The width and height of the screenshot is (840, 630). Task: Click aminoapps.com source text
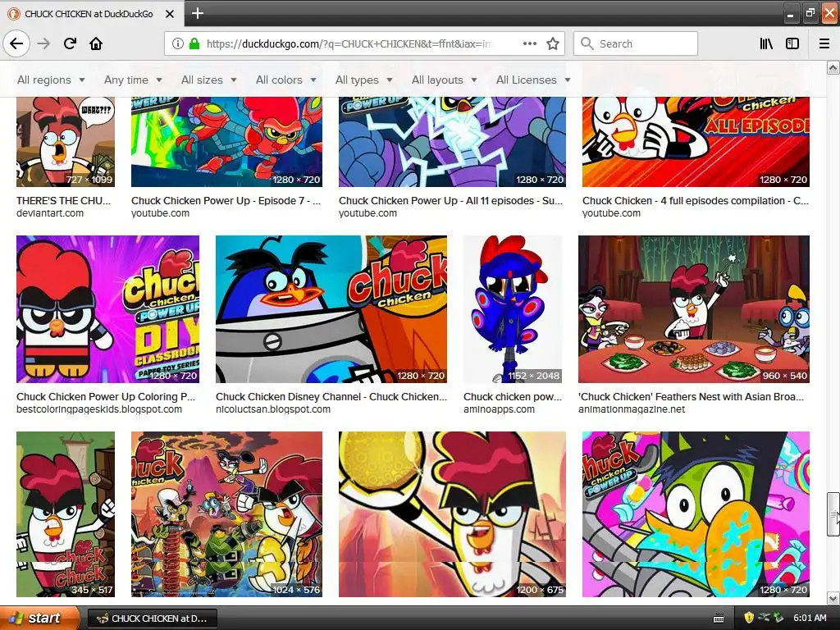click(x=499, y=409)
